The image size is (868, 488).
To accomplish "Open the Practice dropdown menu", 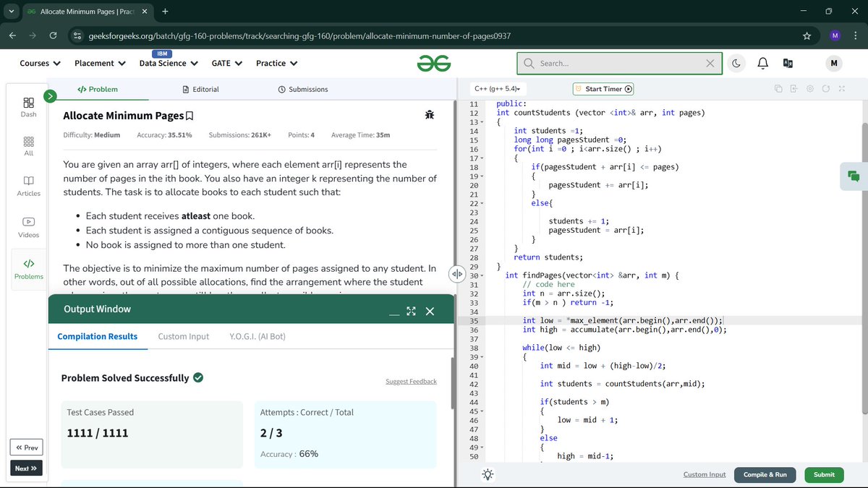I will click(276, 64).
